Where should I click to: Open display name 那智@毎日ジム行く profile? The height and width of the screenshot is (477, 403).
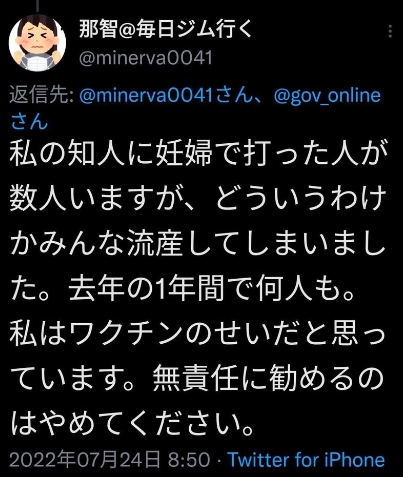[165, 31]
